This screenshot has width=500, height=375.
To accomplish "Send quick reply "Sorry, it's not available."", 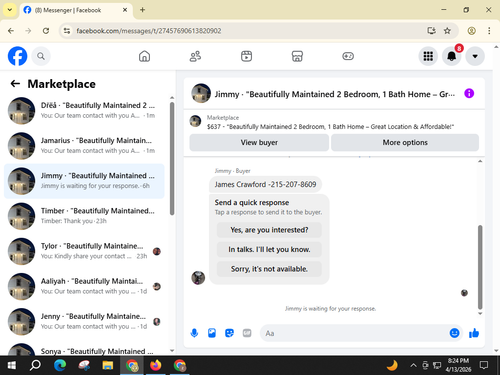I will point(269,269).
